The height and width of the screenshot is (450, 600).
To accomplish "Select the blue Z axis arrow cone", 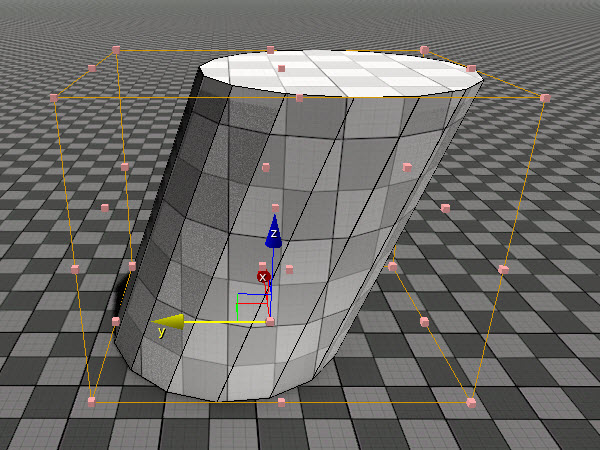I will point(274,232).
